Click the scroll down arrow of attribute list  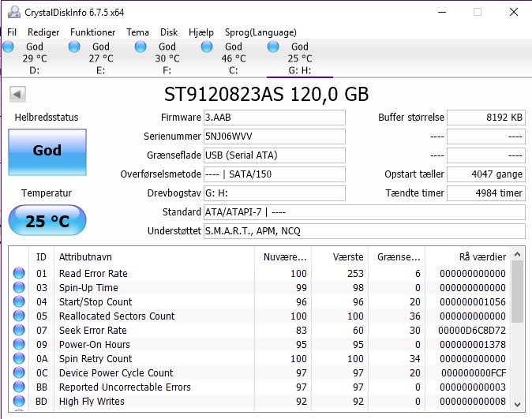[x=517, y=405]
